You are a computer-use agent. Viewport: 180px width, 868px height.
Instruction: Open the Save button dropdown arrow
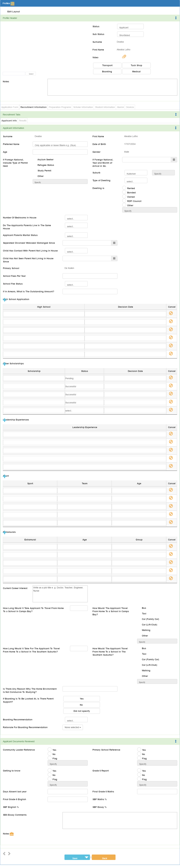pyautogui.click(x=87, y=857)
